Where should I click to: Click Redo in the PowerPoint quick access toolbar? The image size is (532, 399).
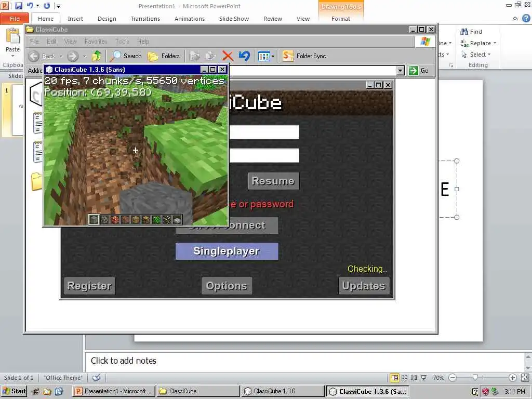point(47,6)
